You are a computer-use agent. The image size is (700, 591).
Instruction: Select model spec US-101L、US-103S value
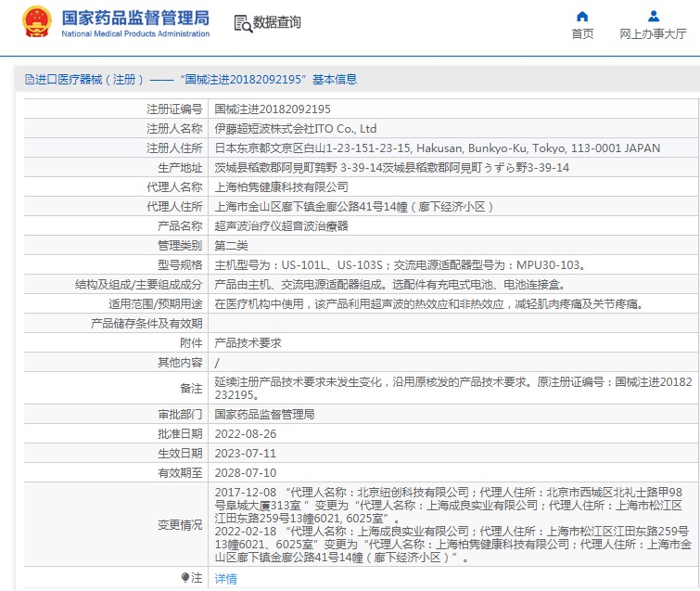click(x=400, y=265)
